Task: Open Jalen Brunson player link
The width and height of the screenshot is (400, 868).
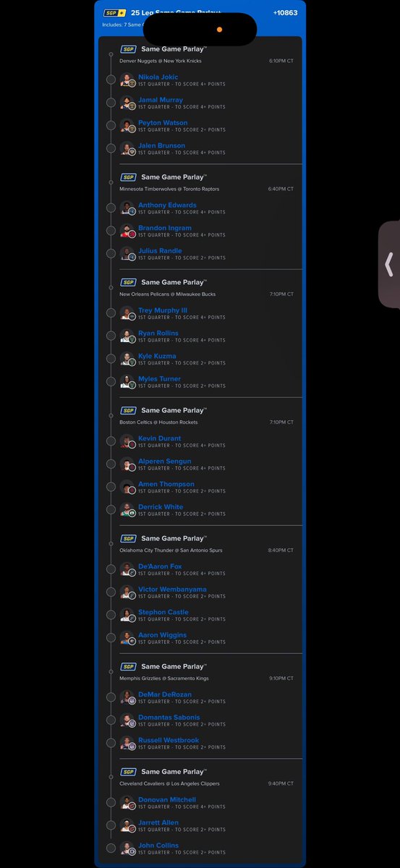Action: [162, 145]
